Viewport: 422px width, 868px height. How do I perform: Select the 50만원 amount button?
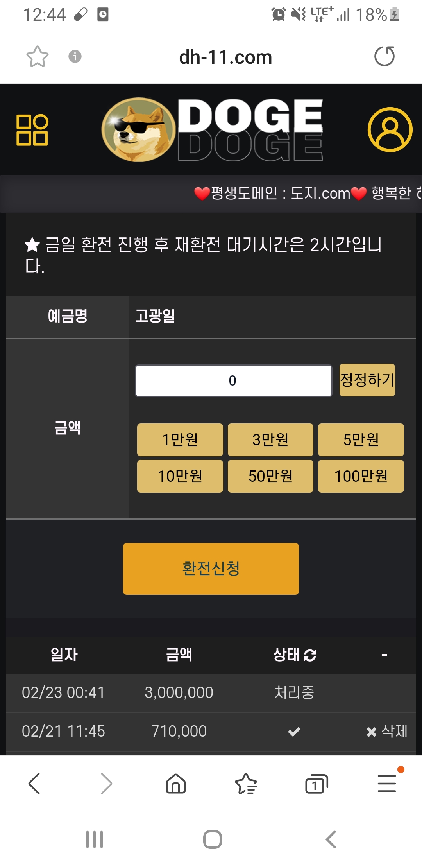pyautogui.click(x=270, y=476)
